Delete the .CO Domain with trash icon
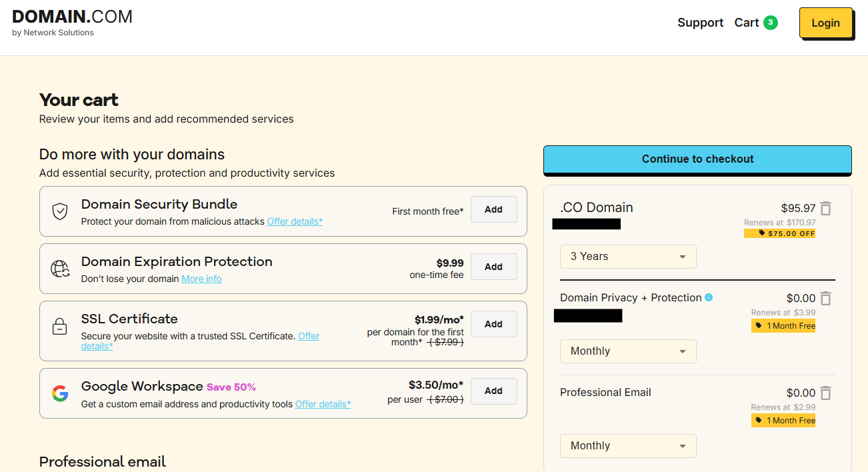The height and width of the screenshot is (472, 868). (x=826, y=208)
